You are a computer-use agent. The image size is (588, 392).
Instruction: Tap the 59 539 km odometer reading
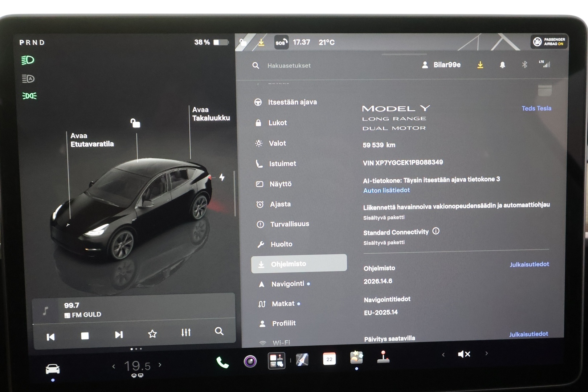click(x=379, y=145)
